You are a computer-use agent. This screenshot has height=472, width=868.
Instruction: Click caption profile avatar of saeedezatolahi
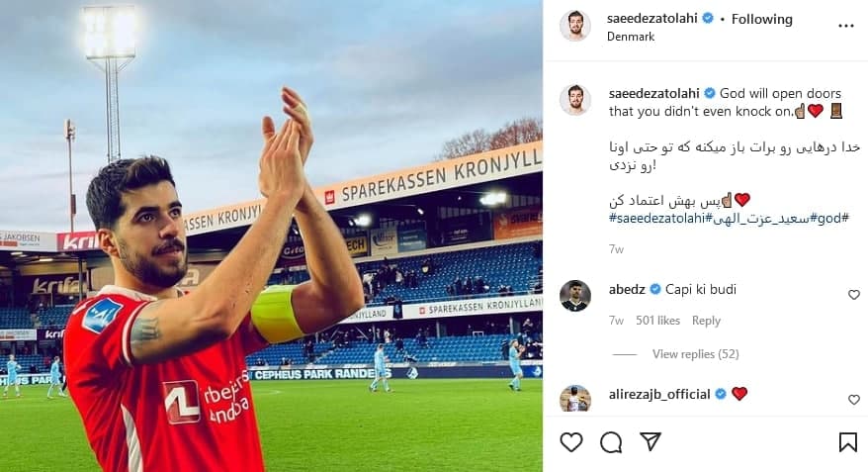pyautogui.click(x=575, y=100)
